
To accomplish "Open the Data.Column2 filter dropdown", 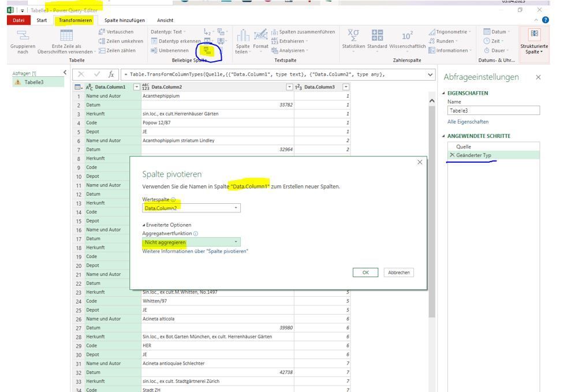I will click(x=289, y=87).
